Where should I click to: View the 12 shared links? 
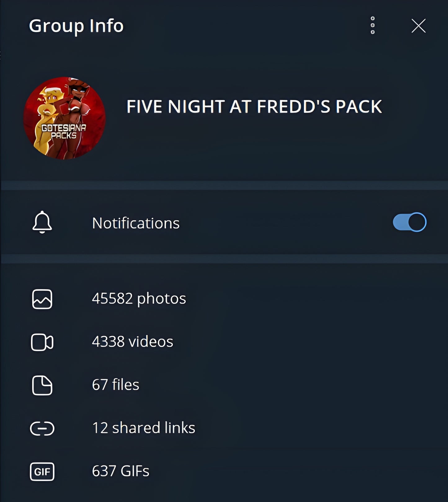pyautogui.click(x=144, y=428)
